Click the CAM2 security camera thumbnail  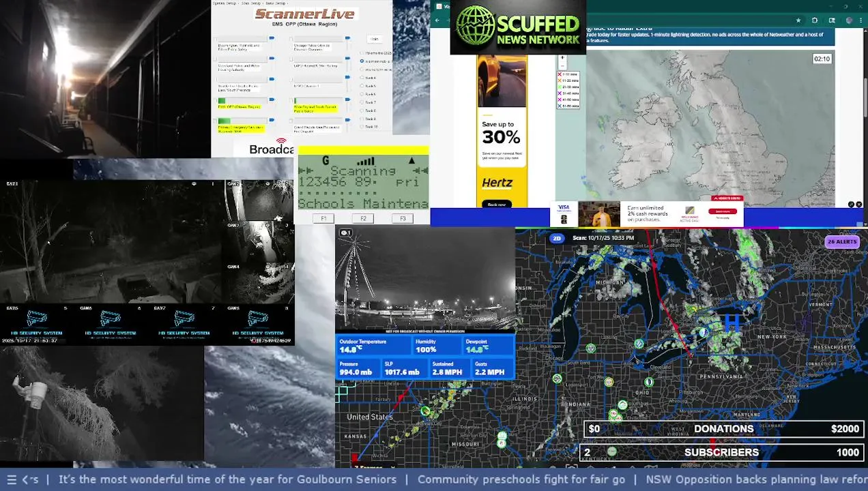coord(260,199)
